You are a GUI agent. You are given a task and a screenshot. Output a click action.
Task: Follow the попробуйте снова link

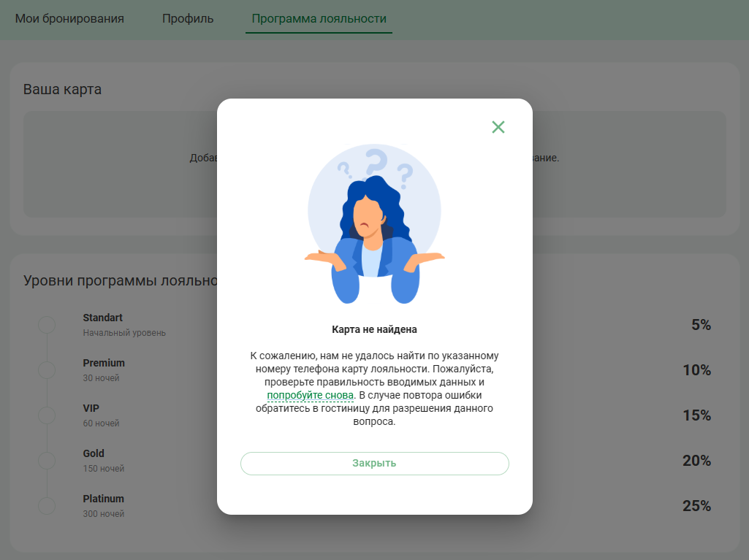coord(310,395)
